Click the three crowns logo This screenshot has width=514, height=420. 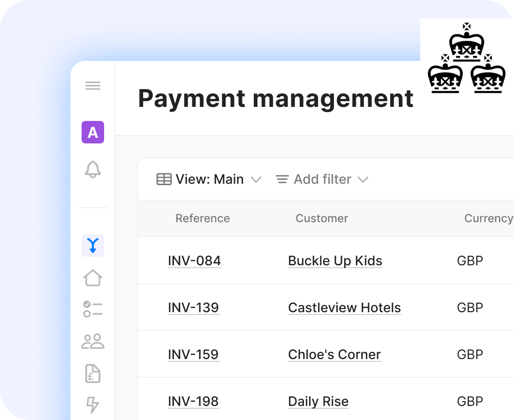pyautogui.click(x=466, y=59)
